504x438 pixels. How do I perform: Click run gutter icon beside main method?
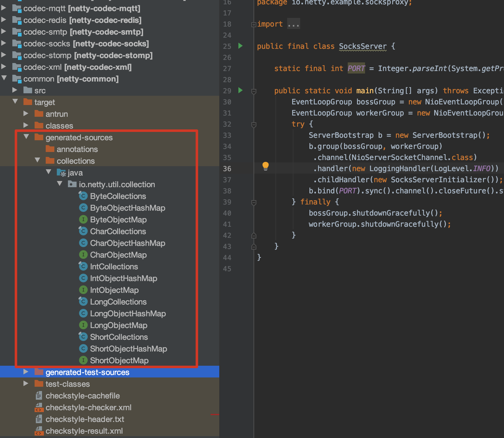[241, 91]
